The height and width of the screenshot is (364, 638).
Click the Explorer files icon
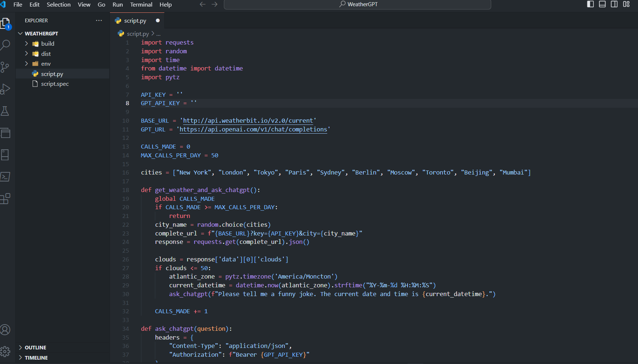5,23
